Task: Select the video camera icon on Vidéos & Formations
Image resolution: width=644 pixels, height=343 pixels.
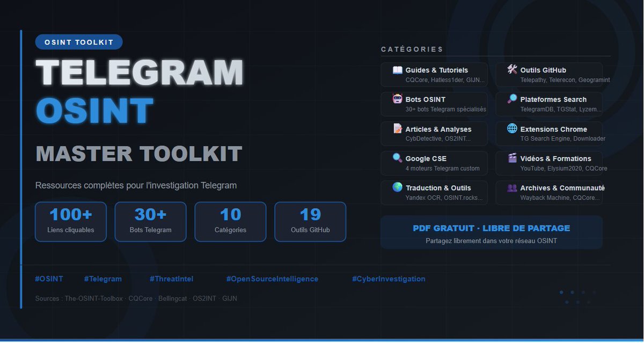Action: pos(511,158)
